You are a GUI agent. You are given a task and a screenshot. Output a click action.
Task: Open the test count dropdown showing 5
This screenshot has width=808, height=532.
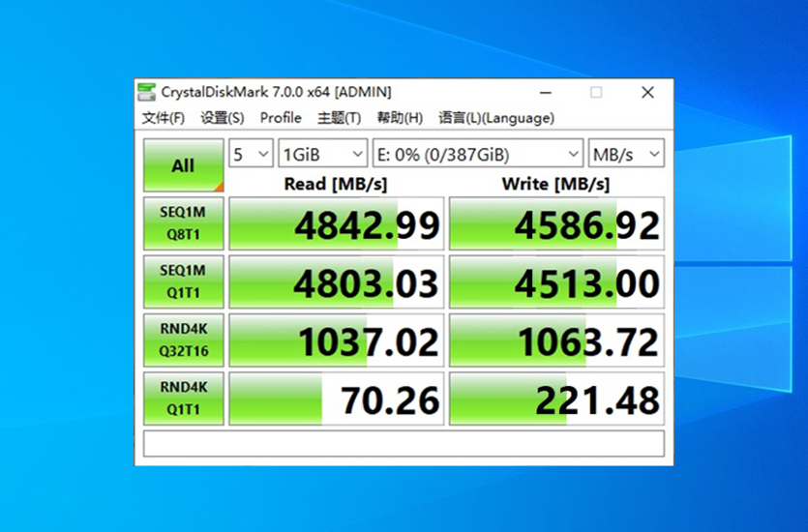251,154
